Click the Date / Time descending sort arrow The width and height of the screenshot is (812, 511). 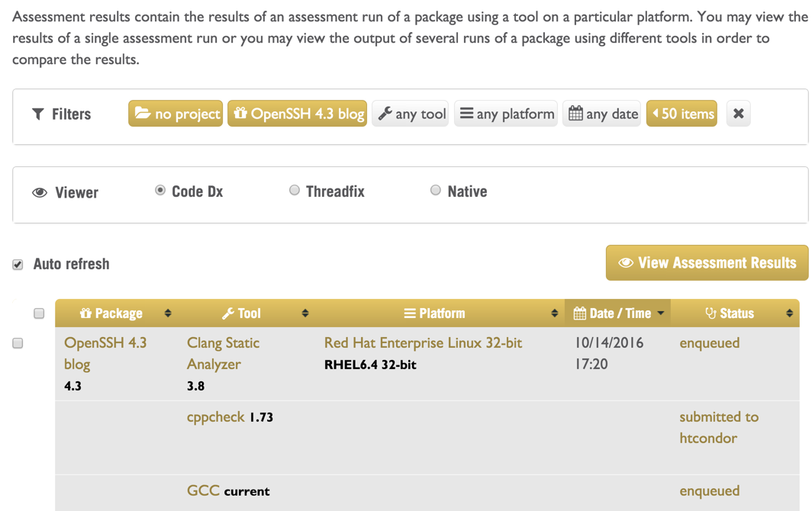pos(661,313)
